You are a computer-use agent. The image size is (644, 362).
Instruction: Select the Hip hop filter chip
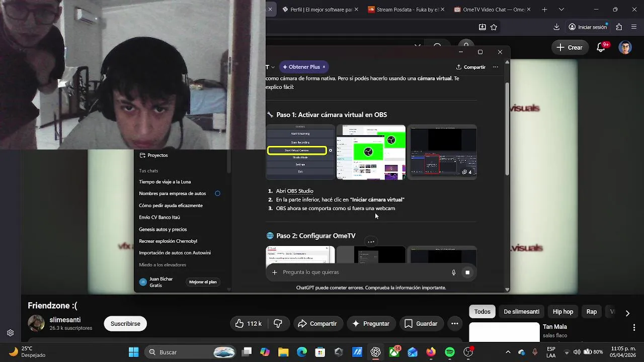coord(563,312)
